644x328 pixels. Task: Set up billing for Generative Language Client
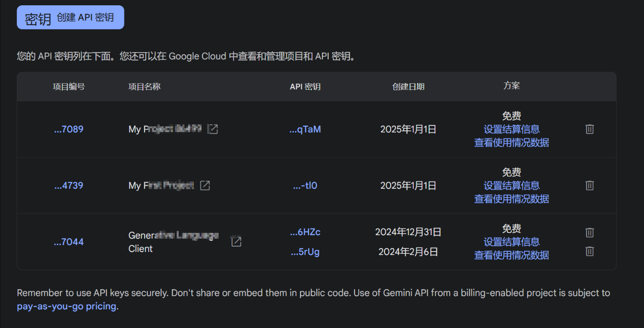(511, 242)
